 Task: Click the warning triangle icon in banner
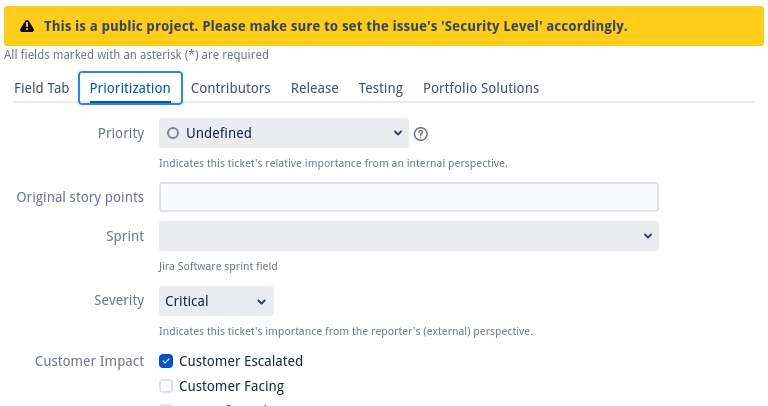pos(25,26)
